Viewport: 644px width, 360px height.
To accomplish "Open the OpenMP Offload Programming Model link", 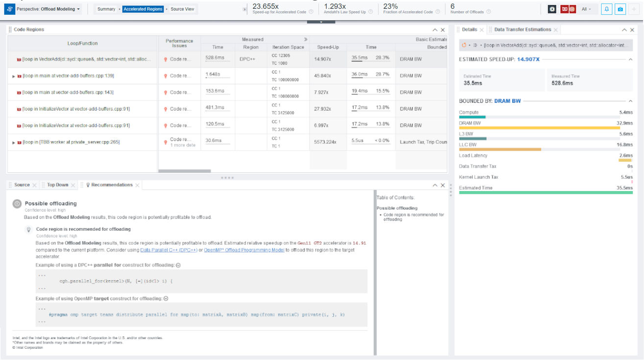I will 244,250.
